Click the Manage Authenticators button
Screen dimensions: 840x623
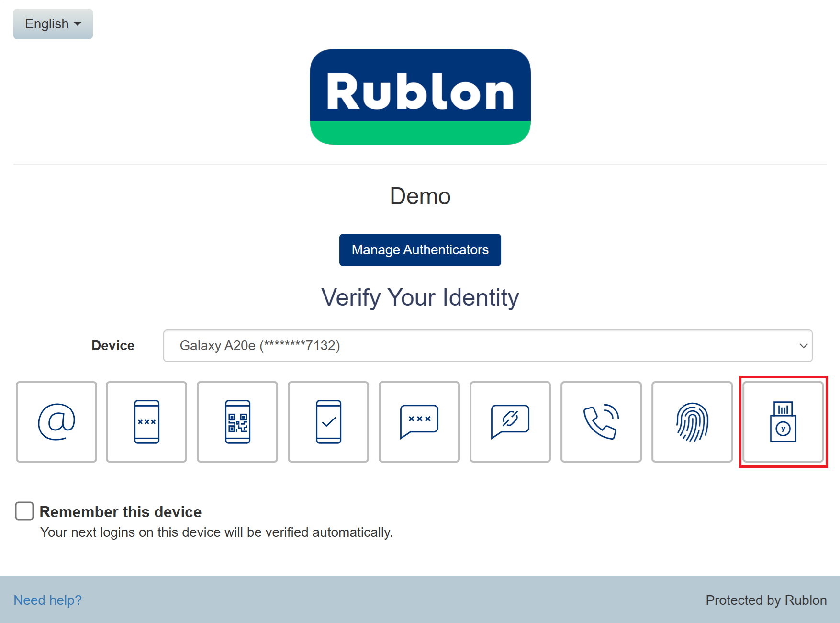point(420,250)
